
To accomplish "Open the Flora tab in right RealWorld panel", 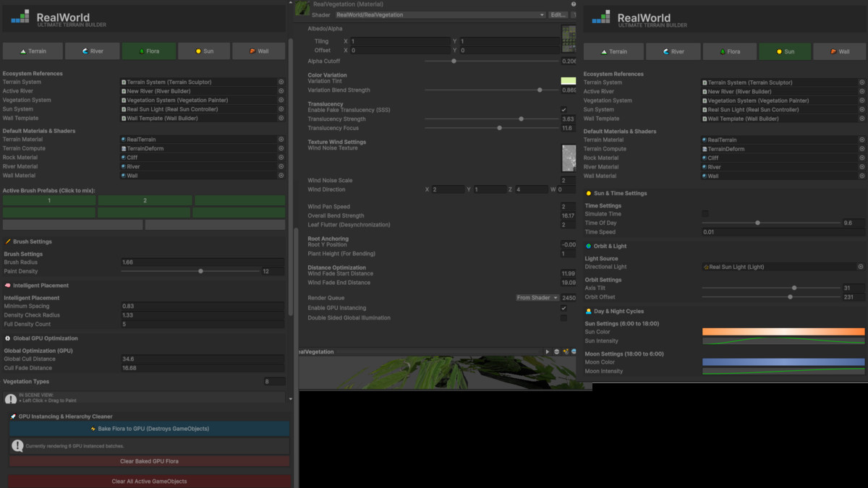I will click(x=729, y=51).
